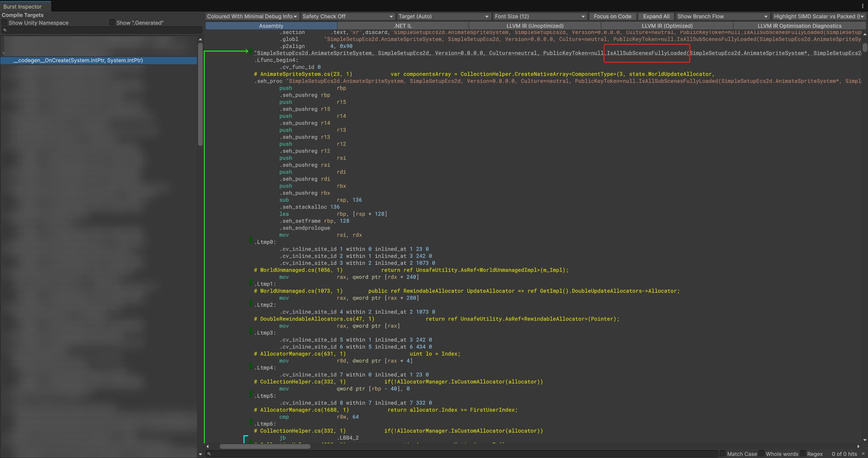
Task: Click the magnifier icon in bottom search bar
Action: point(209,453)
